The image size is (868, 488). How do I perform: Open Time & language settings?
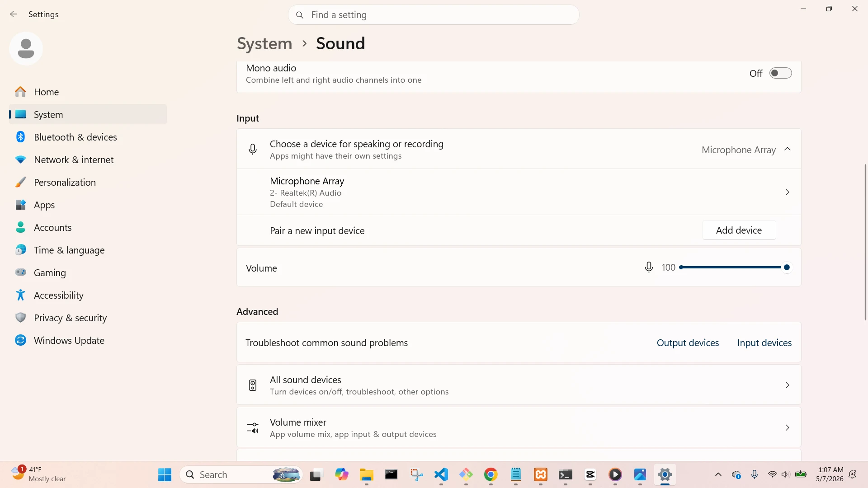[x=88, y=250]
